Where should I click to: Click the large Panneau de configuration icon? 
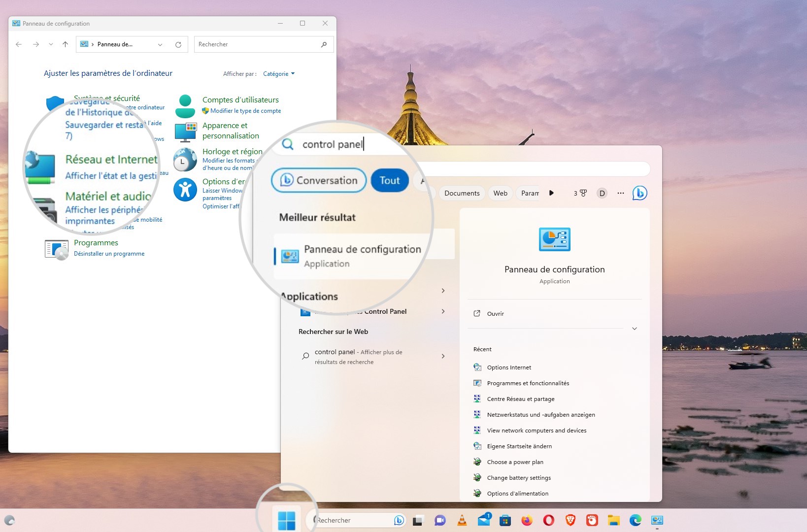555,239
